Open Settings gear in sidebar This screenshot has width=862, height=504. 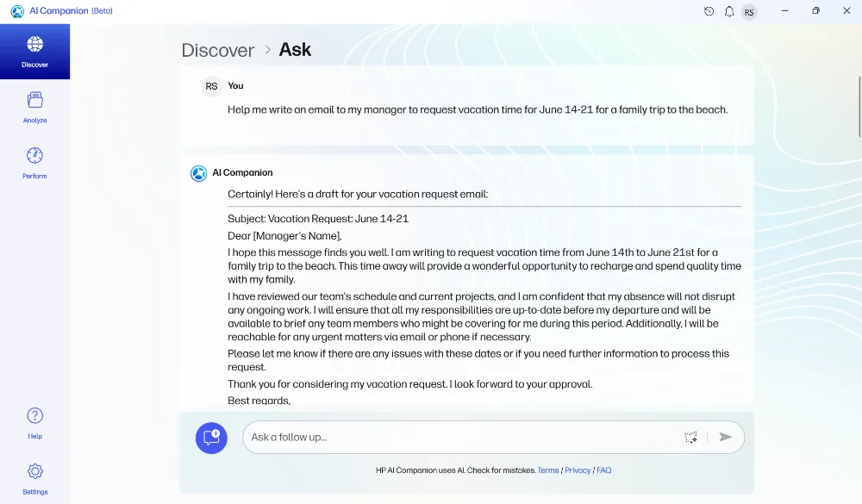point(34,479)
